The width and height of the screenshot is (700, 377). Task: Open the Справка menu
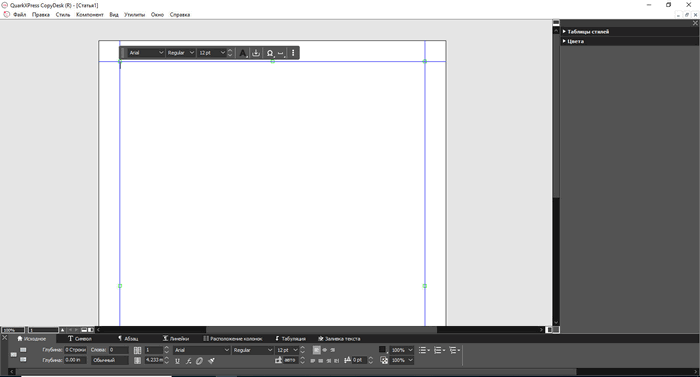coord(180,15)
